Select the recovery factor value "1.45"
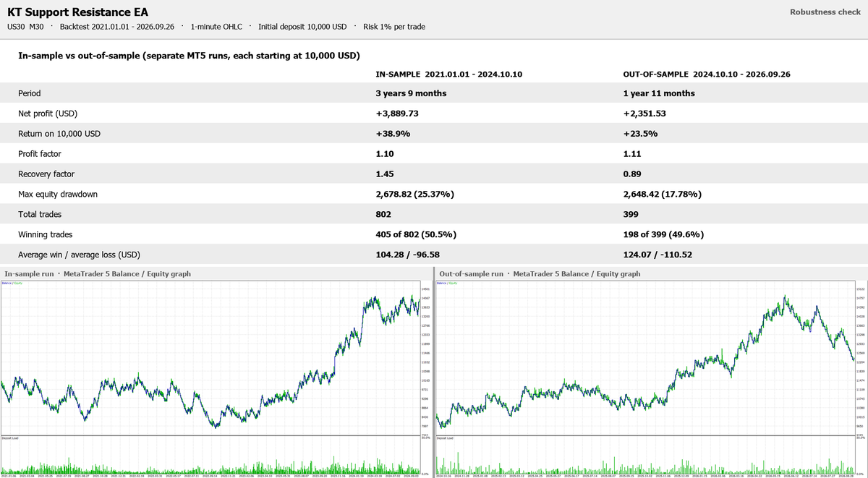This screenshot has height=478, width=868. pyautogui.click(x=384, y=174)
